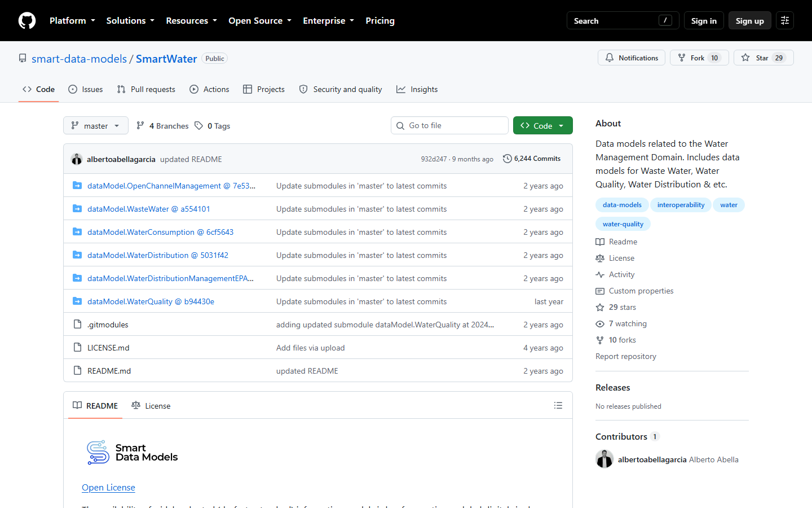Open Security and quality tab
The image size is (812, 508).
click(x=341, y=89)
